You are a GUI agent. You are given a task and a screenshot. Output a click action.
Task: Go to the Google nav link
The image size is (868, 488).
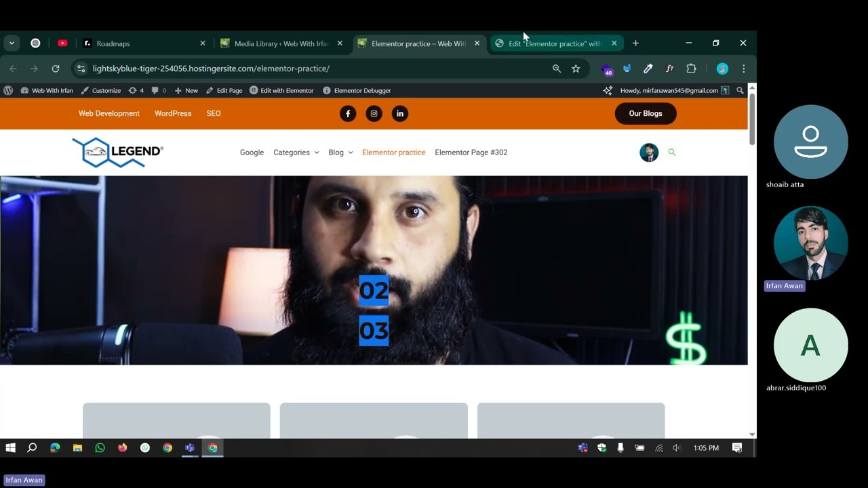click(x=252, y=152)
